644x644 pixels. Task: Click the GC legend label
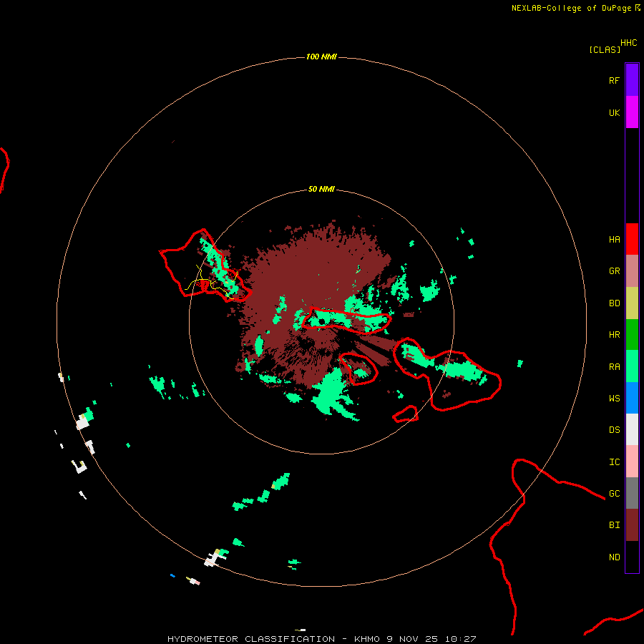pos(614,494)
